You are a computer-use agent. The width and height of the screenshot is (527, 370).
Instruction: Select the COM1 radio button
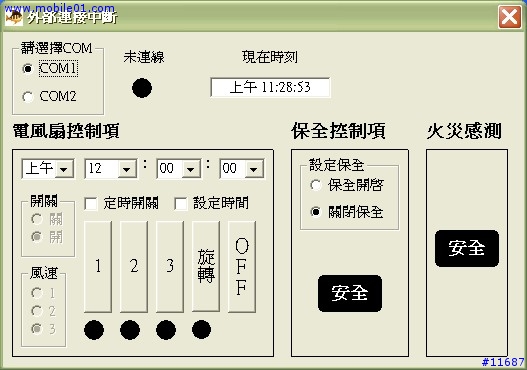pos(28,69)
